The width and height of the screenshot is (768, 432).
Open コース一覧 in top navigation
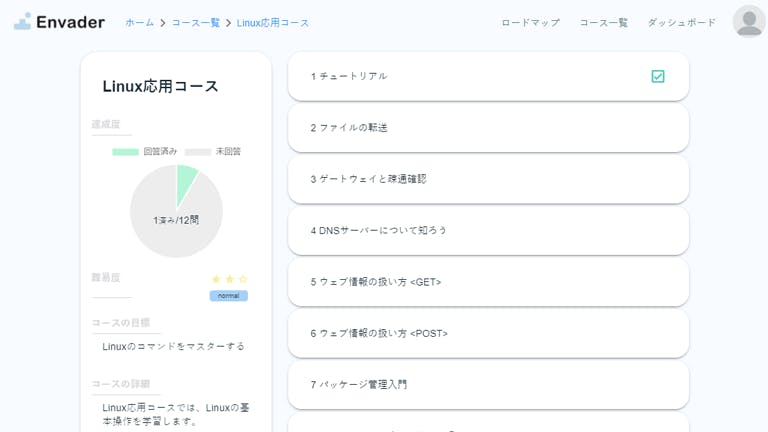(603, 23)
